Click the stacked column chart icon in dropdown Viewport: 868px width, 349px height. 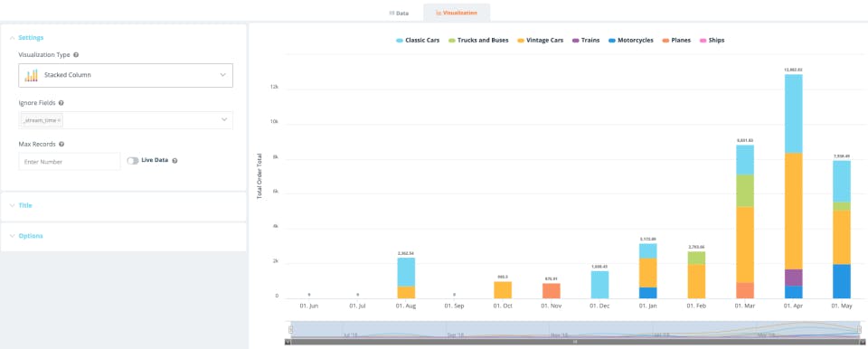(x=32, y=75)
